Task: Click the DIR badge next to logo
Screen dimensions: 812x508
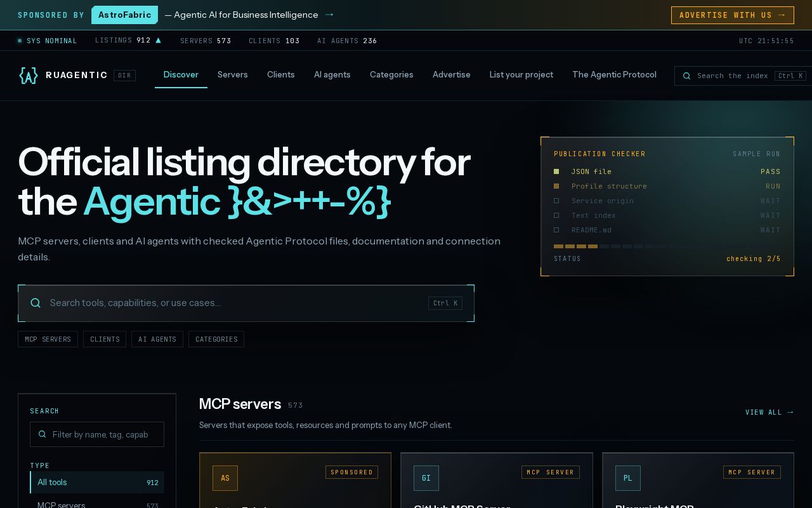Action: coord(124,76)
